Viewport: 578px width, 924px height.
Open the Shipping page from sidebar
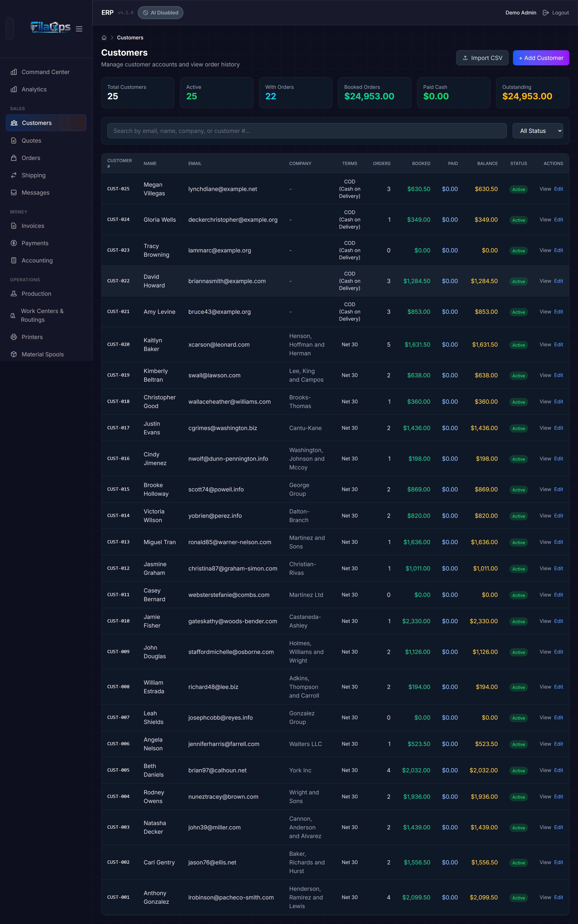tap(46, 175)
